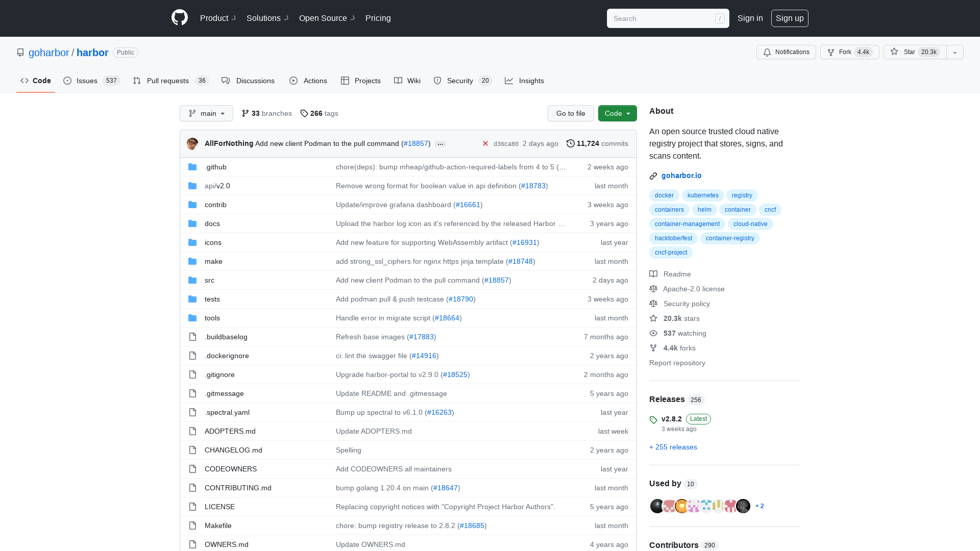Open the star lists dropdown arrow
The height and width of the screenshot is (551, 980).
[x=955, y=52]
